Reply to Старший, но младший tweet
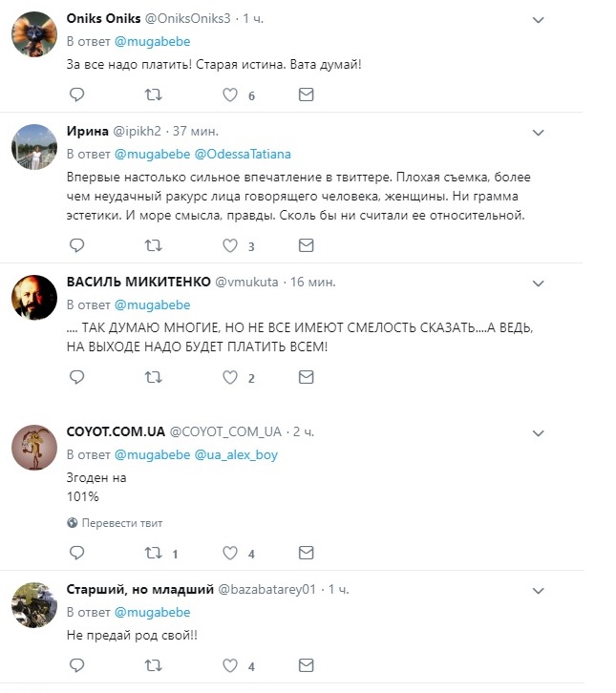The image size is (616, 693). [77, 665]
